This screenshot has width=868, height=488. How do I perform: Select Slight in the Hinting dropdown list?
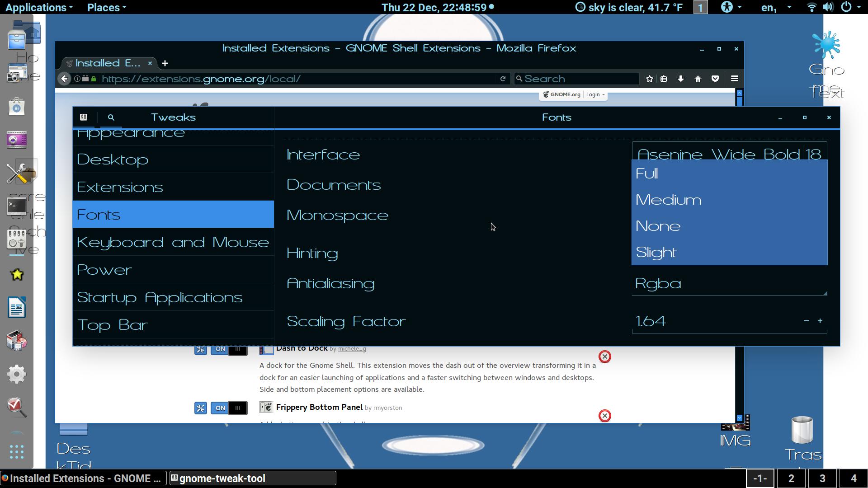point(656,252)
